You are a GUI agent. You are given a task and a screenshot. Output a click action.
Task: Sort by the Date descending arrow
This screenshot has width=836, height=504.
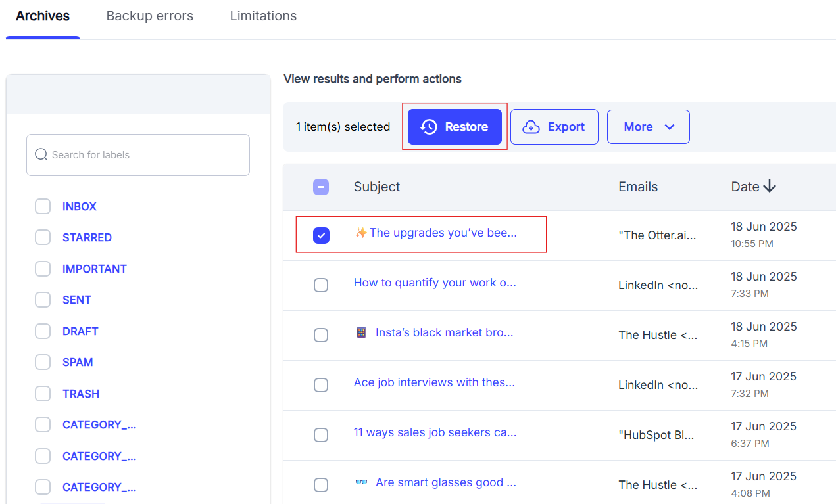tap(770, 187)
